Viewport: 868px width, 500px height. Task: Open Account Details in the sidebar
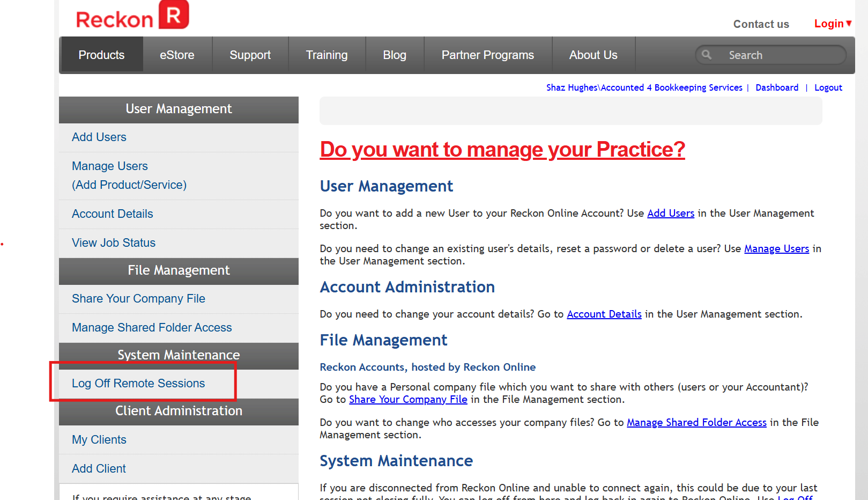[112, 214]
